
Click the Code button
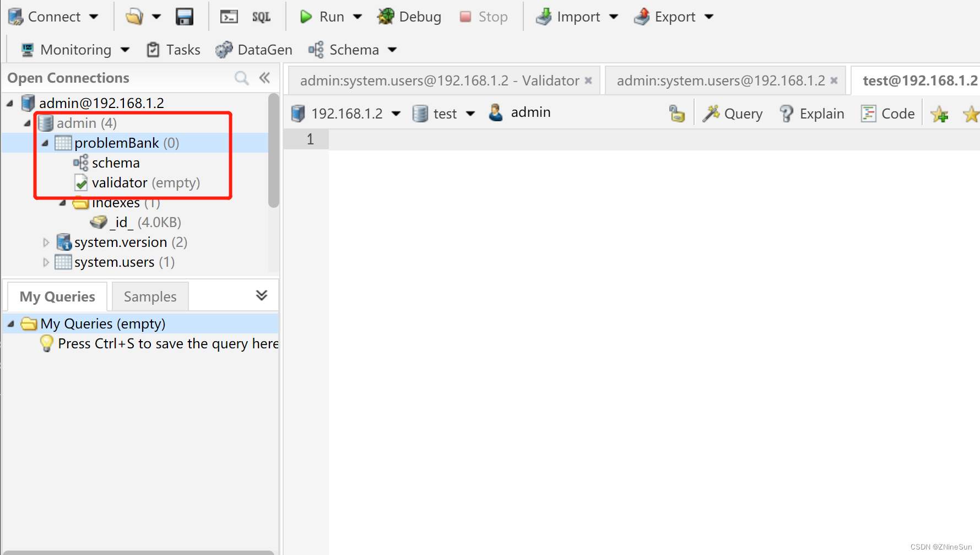(x=887, y=114)
